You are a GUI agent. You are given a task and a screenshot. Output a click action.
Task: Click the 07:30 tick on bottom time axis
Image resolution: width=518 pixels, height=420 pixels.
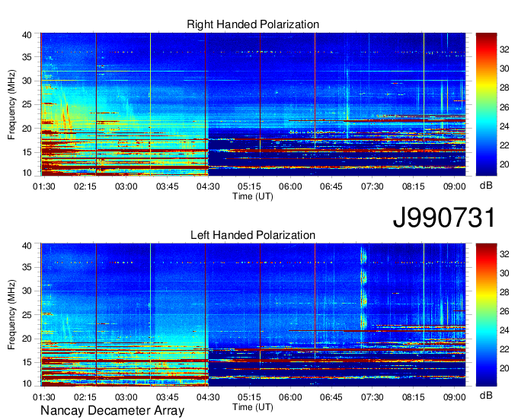pyautogui.click(x=373, y=397)
